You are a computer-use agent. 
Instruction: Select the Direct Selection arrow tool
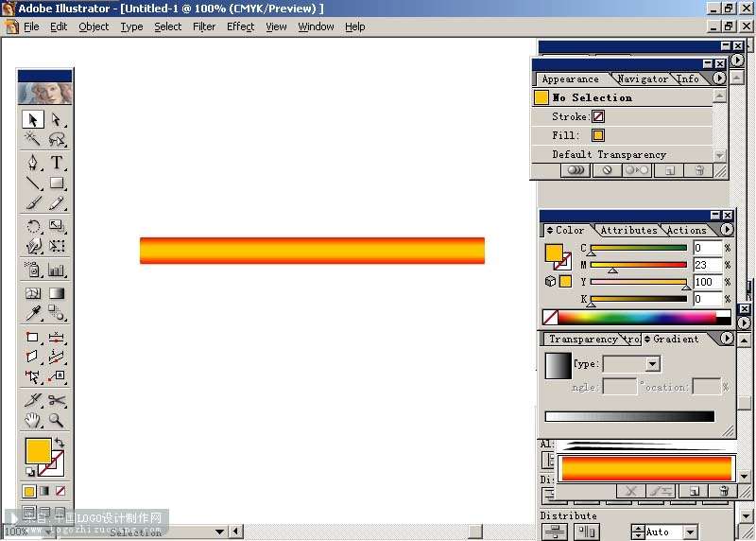(x=57, y=119)
